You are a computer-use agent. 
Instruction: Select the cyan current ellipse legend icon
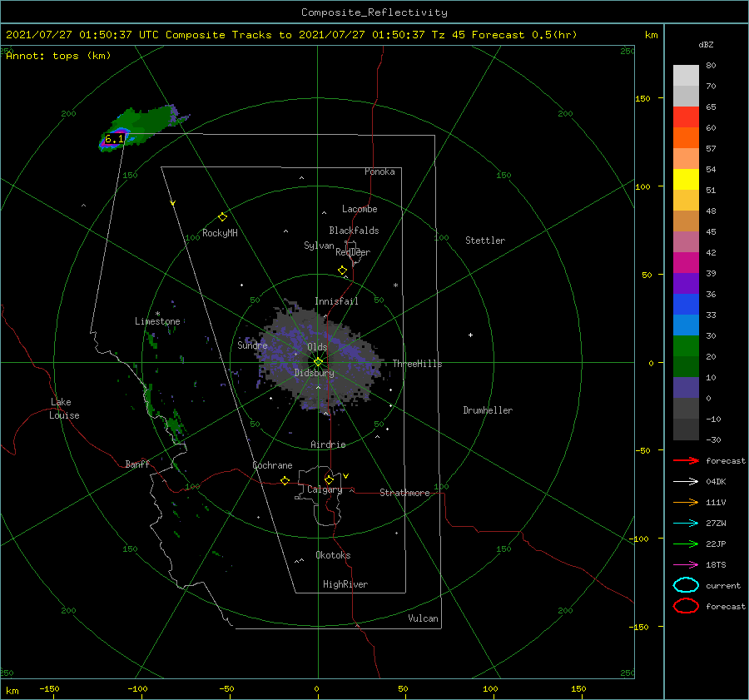(x=686, y=585)
